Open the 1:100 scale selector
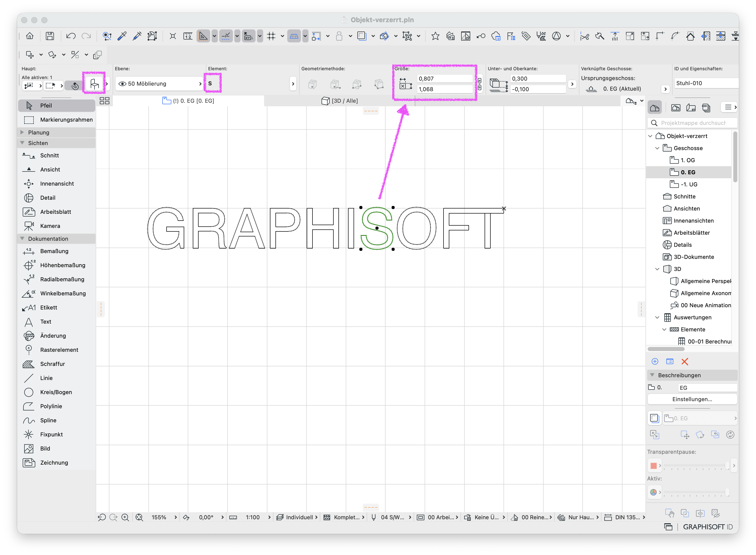 point(253,518)
